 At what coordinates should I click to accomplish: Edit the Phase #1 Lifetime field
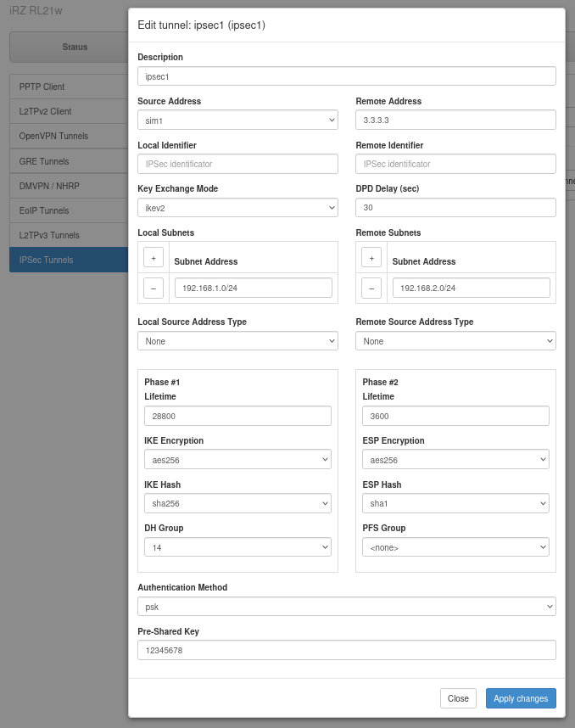[x=237, y=416]
